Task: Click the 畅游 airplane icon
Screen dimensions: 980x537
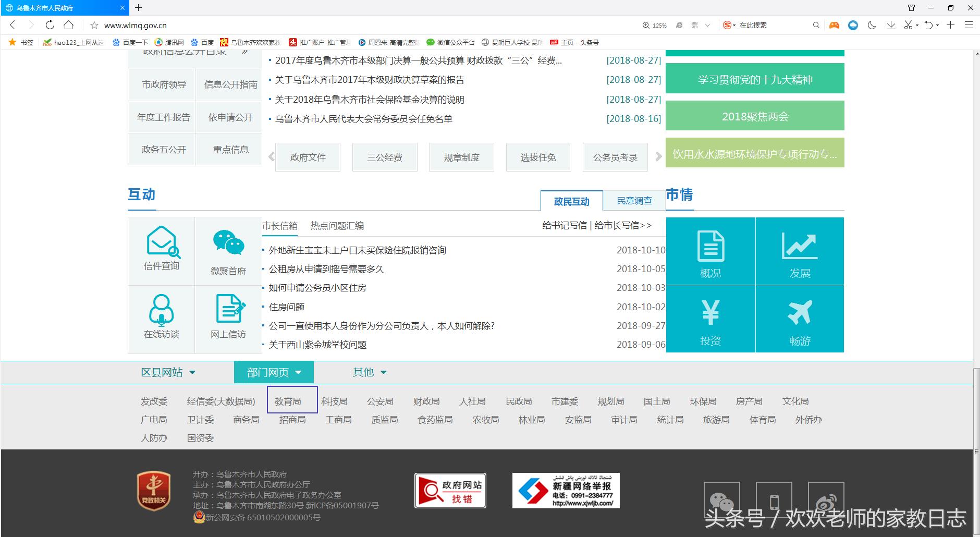Action: [800, 312]
